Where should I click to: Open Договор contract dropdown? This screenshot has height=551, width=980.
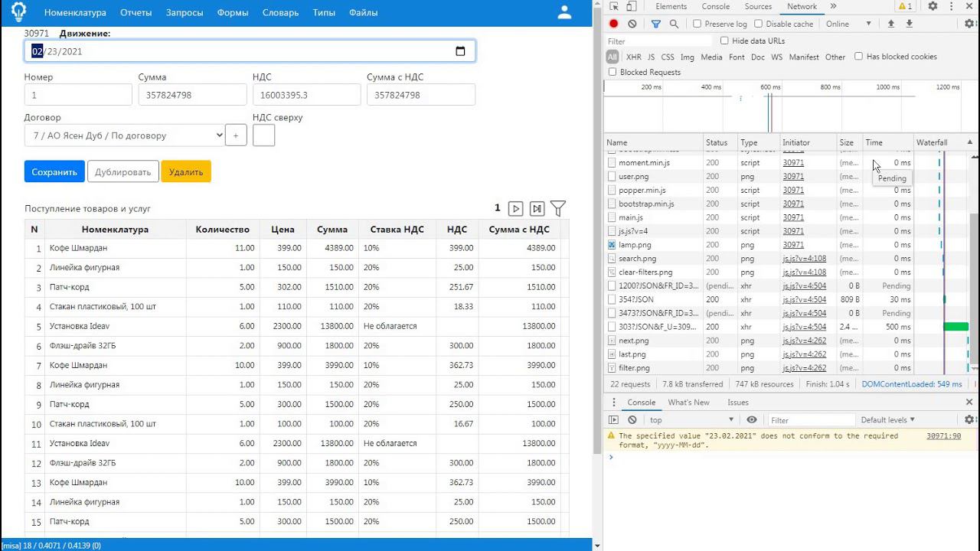click(x=124, y=135)
